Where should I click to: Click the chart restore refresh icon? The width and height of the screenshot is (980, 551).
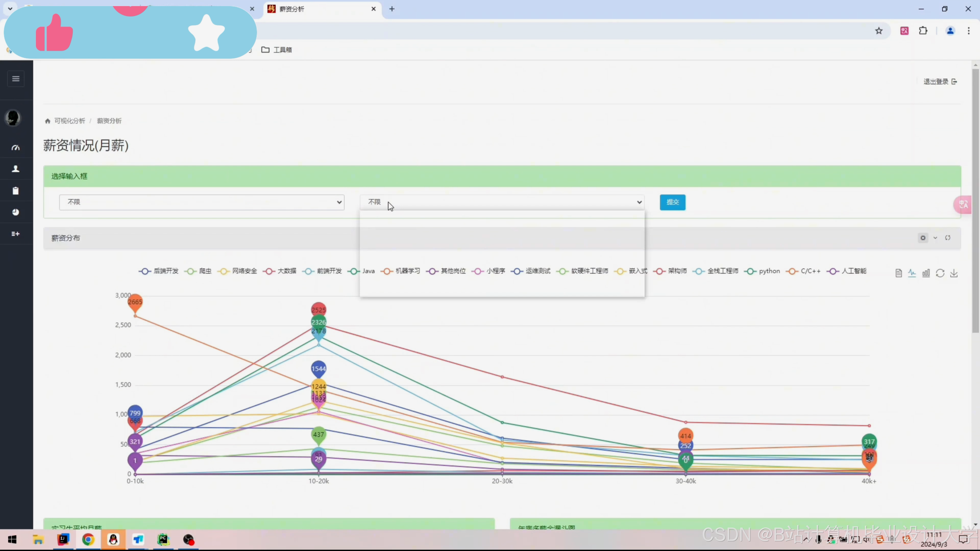tap(940, 273)
